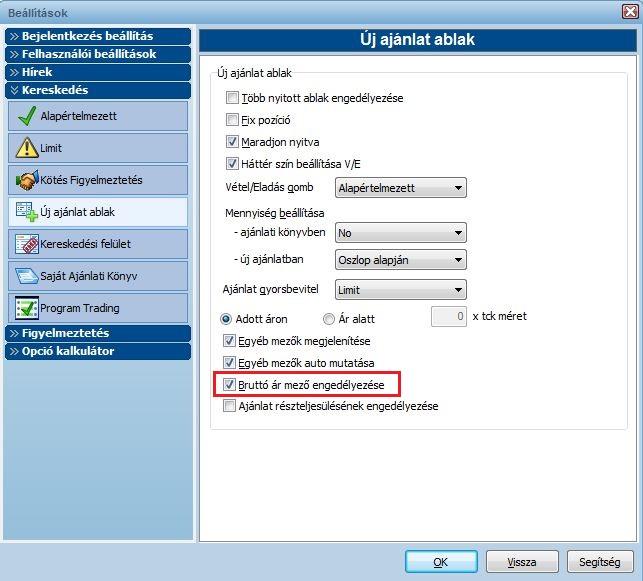Image resolution: width=643 pixels, height=581 pixels.
Task: Click the Új ajánlat ablak sidebar icon
Action: tap(26, 212)
